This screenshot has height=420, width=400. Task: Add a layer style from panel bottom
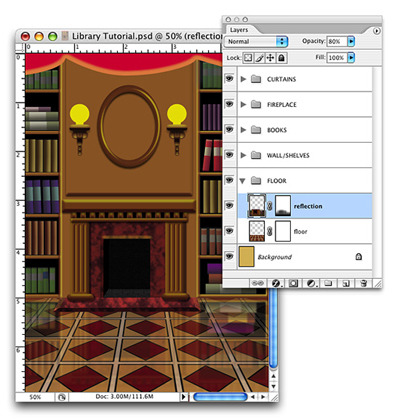coord(276,283)
